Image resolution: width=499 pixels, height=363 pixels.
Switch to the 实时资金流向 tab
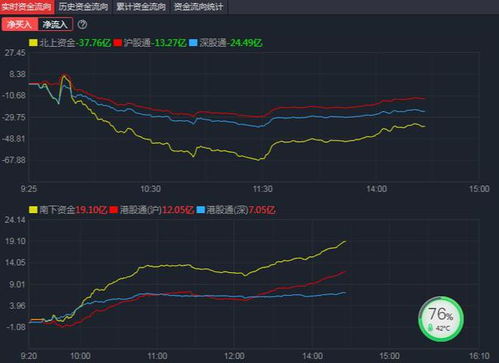27,7
